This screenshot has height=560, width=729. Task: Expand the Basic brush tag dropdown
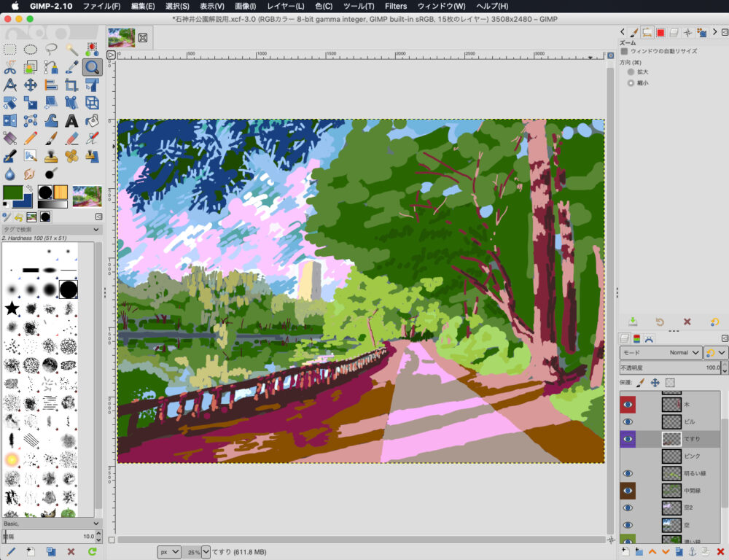(x=96, y=523)
